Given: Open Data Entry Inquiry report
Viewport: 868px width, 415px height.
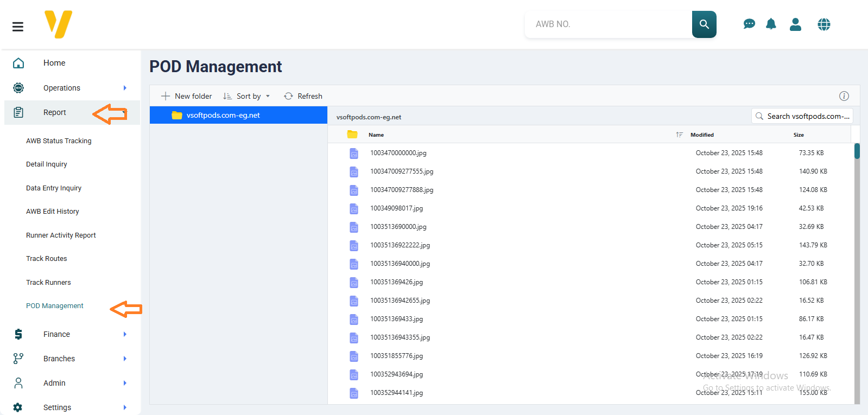Looking at the screenshot, I should (54, 188).
